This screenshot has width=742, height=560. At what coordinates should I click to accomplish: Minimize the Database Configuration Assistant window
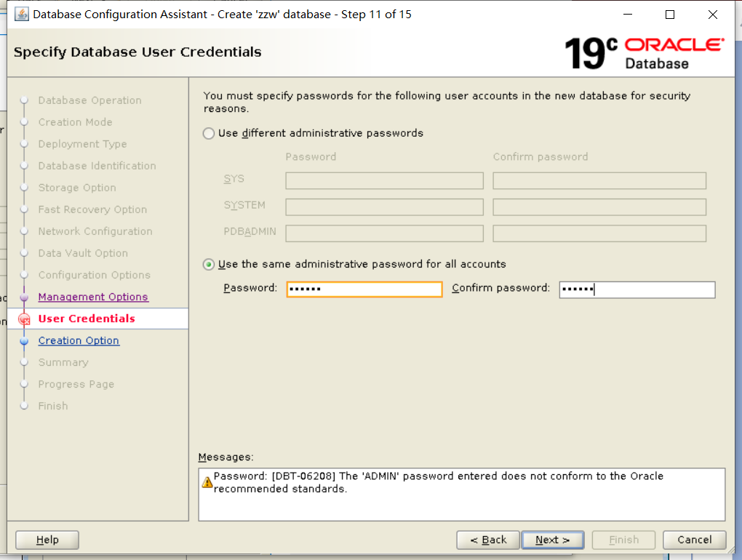coord(628,15)
